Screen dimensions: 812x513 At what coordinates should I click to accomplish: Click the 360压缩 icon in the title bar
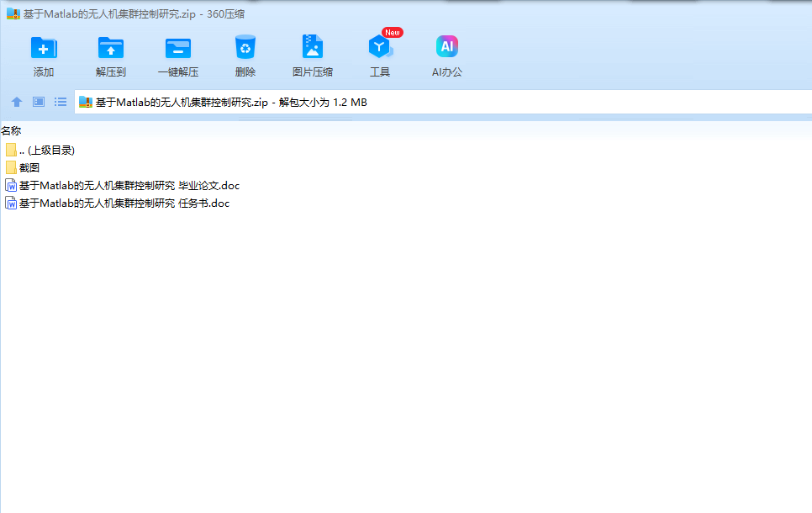pyautogui.click(x=13, y=14)
